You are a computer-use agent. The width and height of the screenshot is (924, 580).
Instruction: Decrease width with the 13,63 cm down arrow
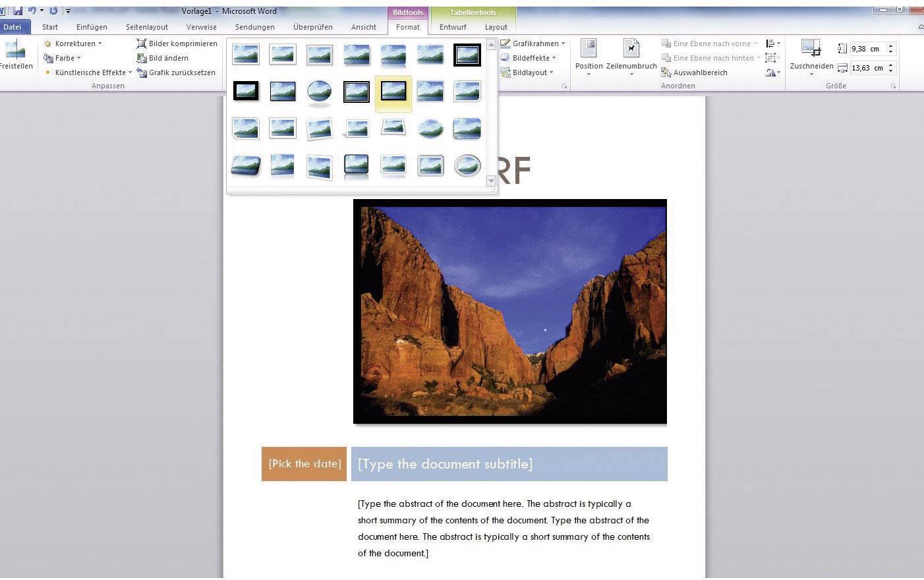click(890, 71)
